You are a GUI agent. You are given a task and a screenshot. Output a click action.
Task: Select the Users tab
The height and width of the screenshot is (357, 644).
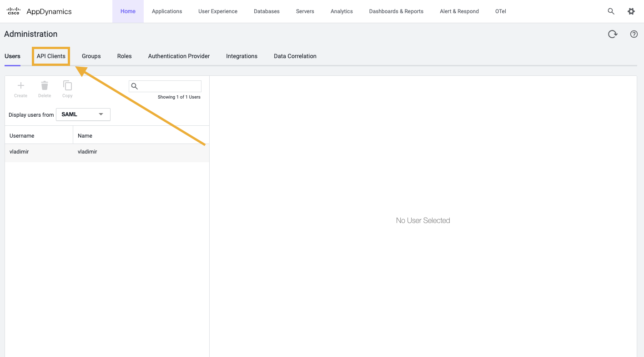pos(12,56)
